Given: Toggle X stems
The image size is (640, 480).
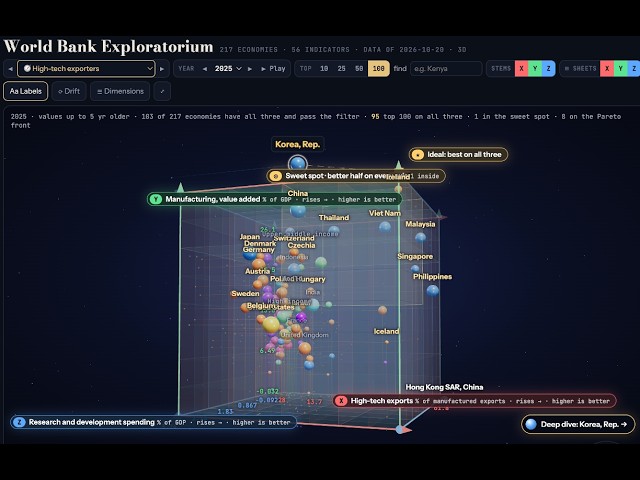Looking at the screenshot, I should (521, 69).
